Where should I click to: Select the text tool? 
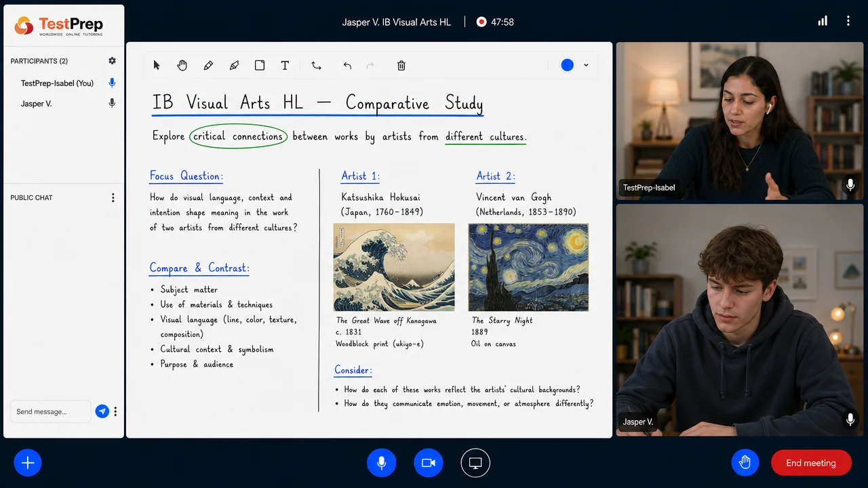tap(285, 66)
